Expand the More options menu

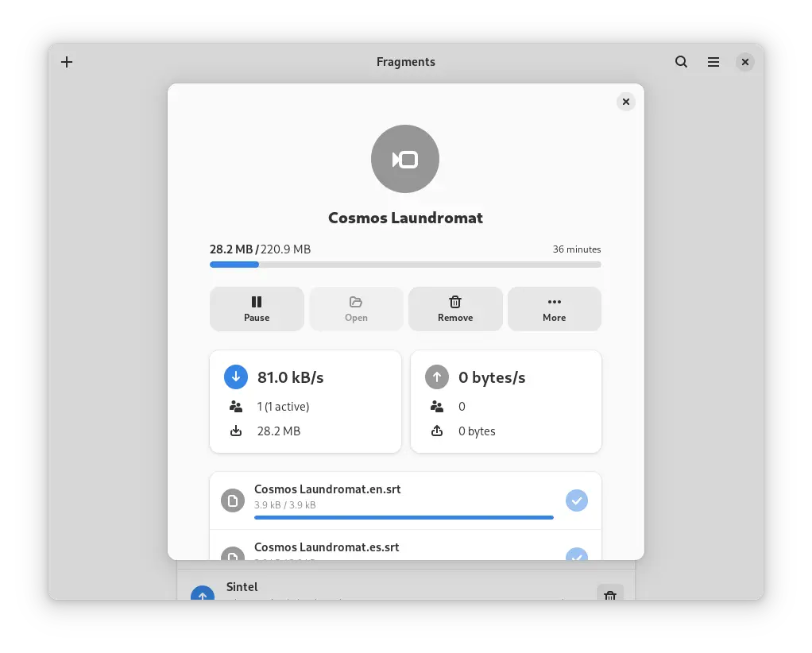pos(555,308)
